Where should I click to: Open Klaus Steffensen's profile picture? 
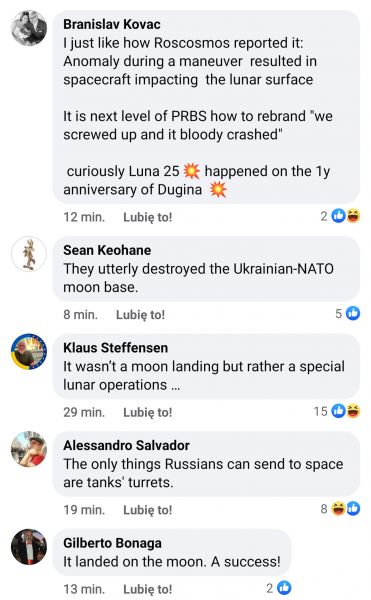(x=29, y=351)
